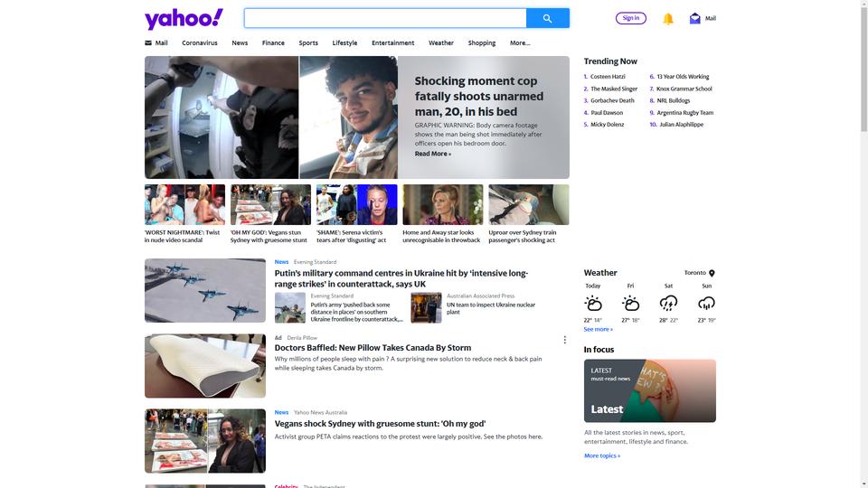Select trending topic NRL Bulldogs
Viewport: 868px width, 488px height.
[x=673, y=100]
